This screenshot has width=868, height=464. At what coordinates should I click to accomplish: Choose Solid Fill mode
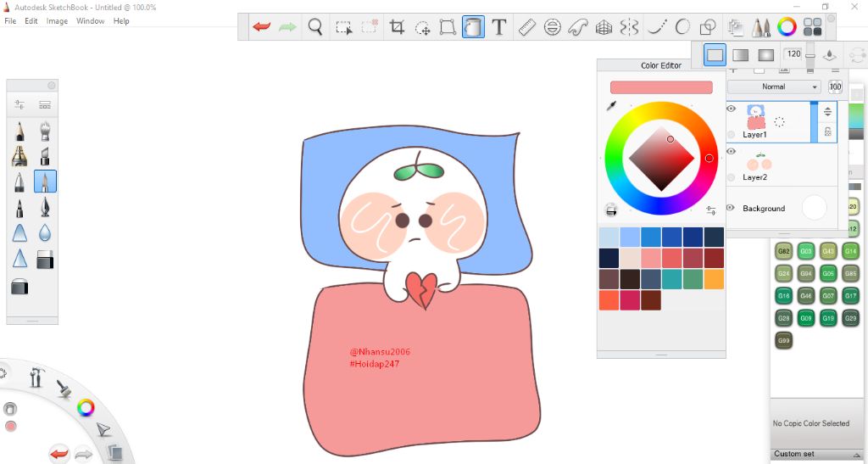[x=715, y=55]
